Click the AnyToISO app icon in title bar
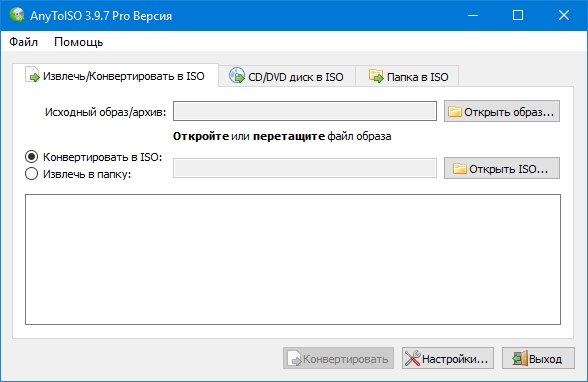The image size is (588, 382). click(17, 15)
